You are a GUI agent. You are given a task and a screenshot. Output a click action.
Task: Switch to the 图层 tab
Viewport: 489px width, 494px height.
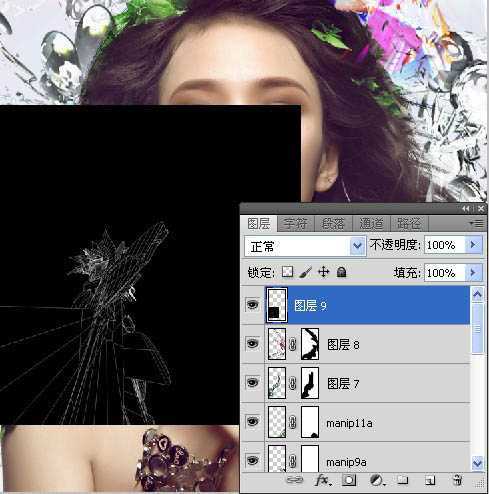click(259, 224)
